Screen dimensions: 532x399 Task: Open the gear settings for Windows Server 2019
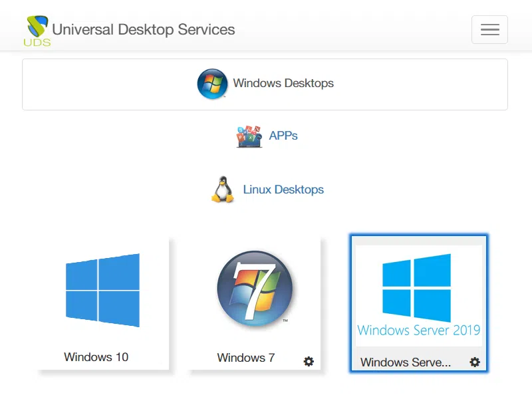[475, 362]
